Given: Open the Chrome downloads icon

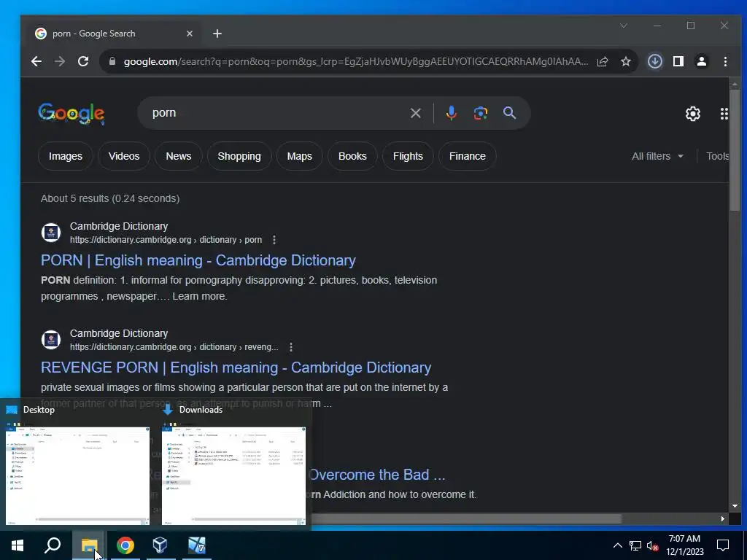Looking at the screenshot, I should (x=654, y=61).
